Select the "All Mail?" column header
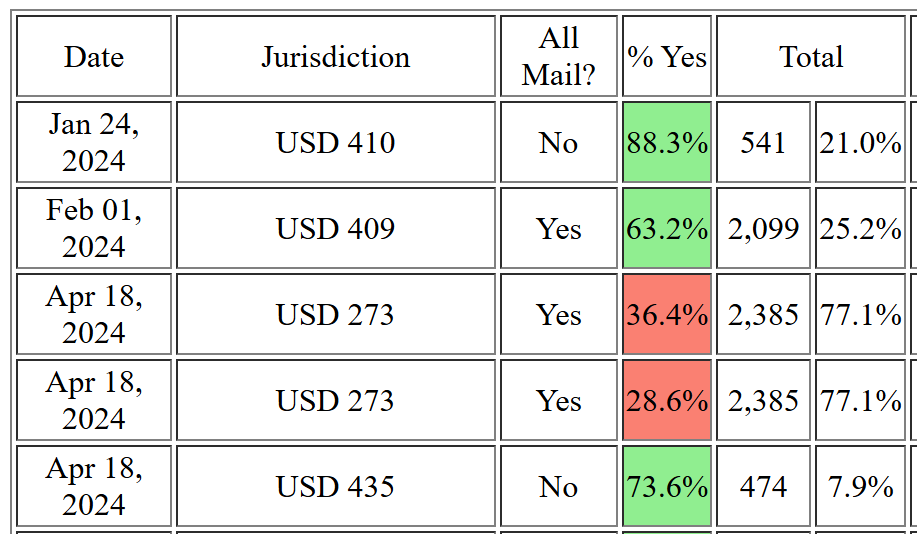The image size is (917, 534). click(559, 57)
